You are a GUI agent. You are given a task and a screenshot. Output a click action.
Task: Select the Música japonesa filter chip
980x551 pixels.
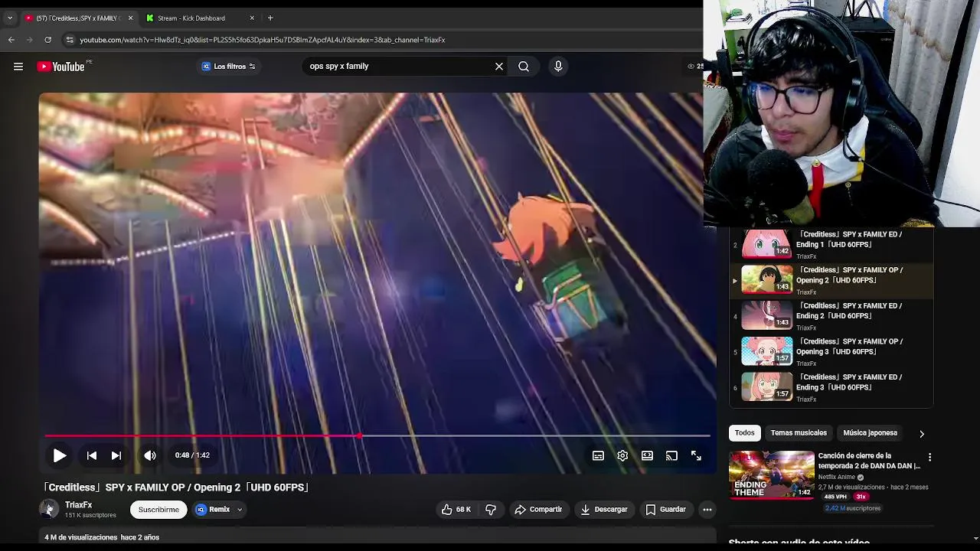pos(870,433)
